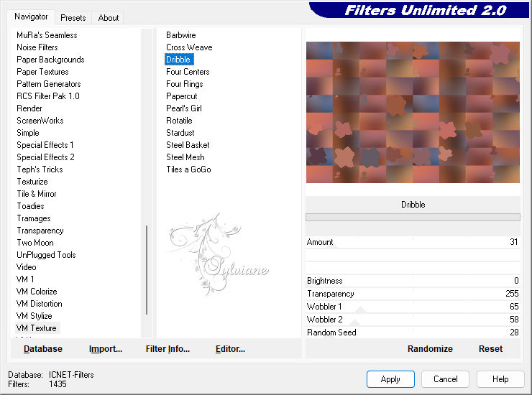Viewport: 532px width, 395px height.
Task: Adjust the Random Seed slider
Action: coord(413,333)
